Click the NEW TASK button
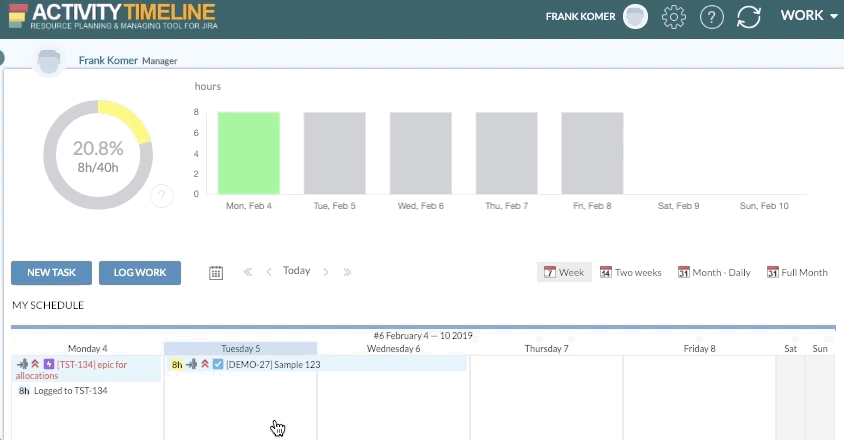 pyautogui.click(x=51, y=273)
